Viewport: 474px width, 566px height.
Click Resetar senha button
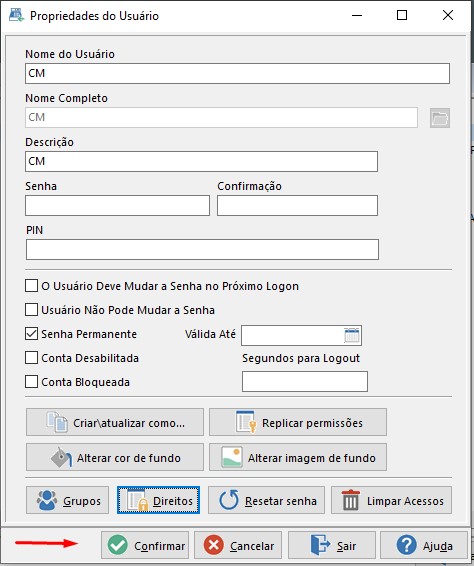[x=266, y=500]
